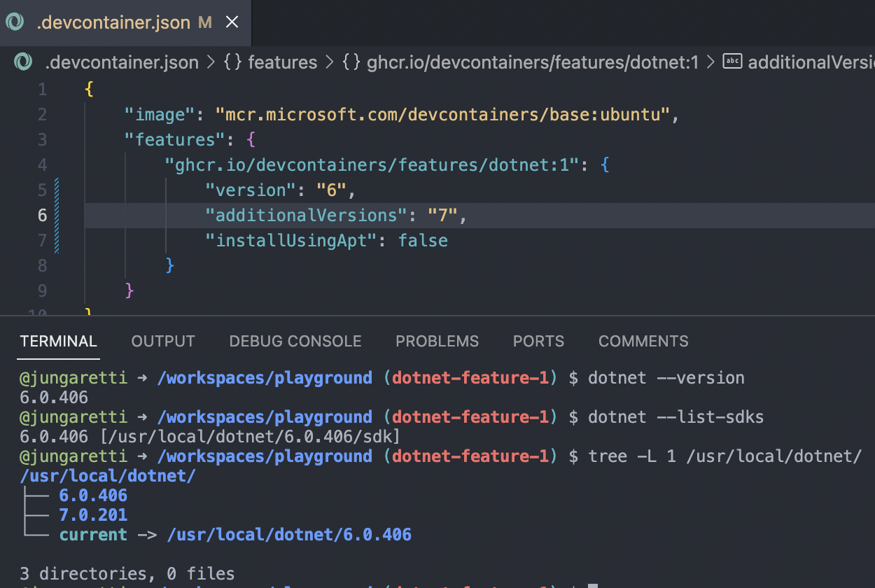Click line number 4 in gutter
The image size is (875, 588).
43,165
